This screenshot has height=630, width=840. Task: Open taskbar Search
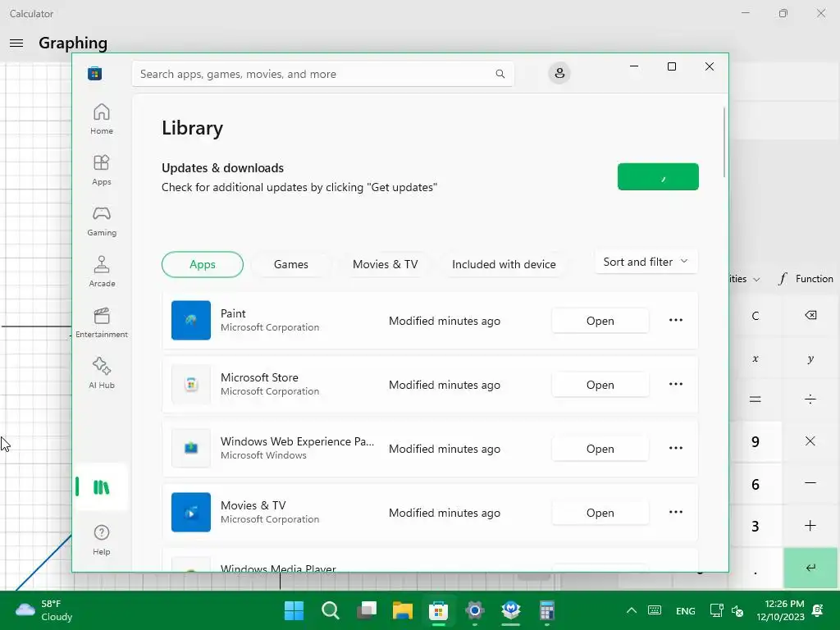pyautogui.click(x=331, y=610)
